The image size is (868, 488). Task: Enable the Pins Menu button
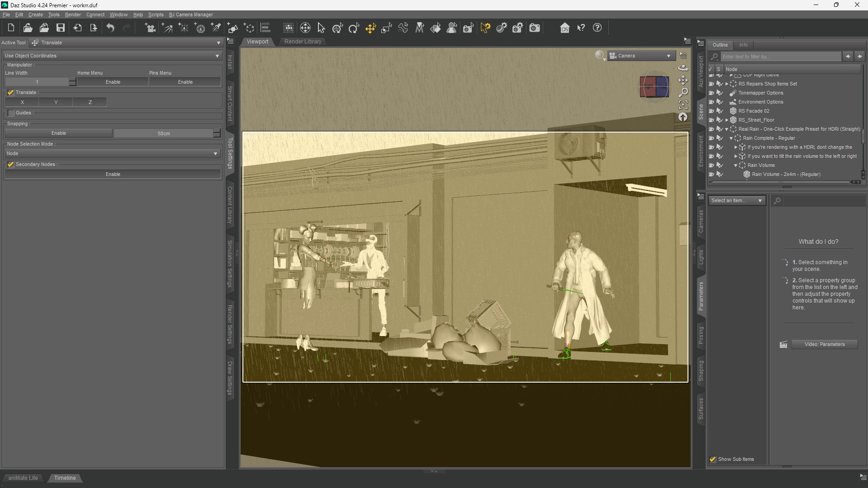click(x=185, y=82)
